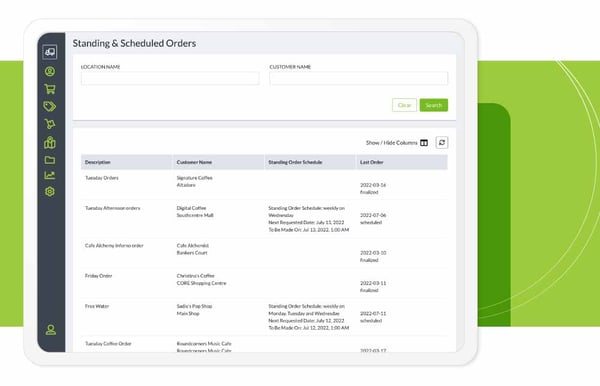Open the customers circle-person sidebar icon
Screen dimensions: 600x386
tap(50, 72)
